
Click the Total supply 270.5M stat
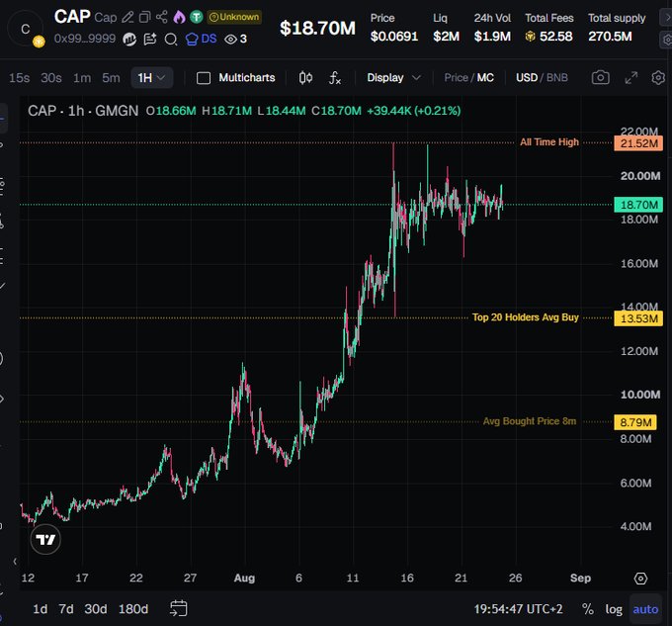pyautogui.click(x=617, y=28)
